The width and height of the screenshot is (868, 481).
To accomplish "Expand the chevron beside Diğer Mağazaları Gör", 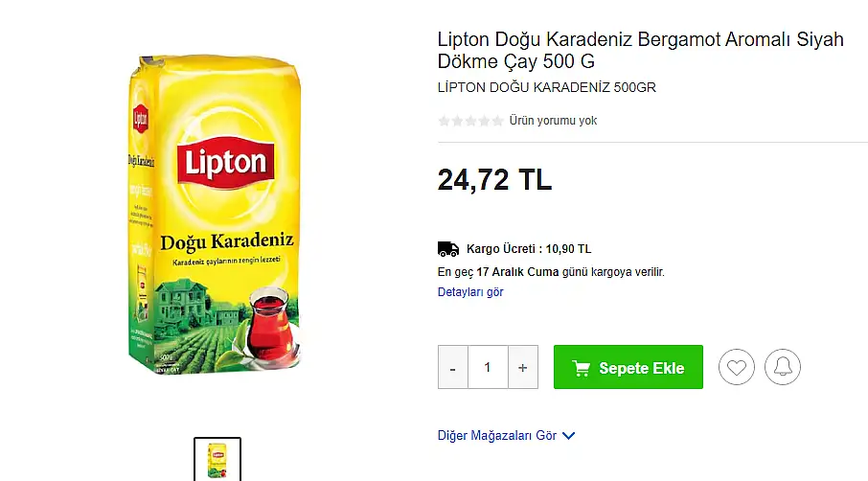I will click(x=568, y=436).
